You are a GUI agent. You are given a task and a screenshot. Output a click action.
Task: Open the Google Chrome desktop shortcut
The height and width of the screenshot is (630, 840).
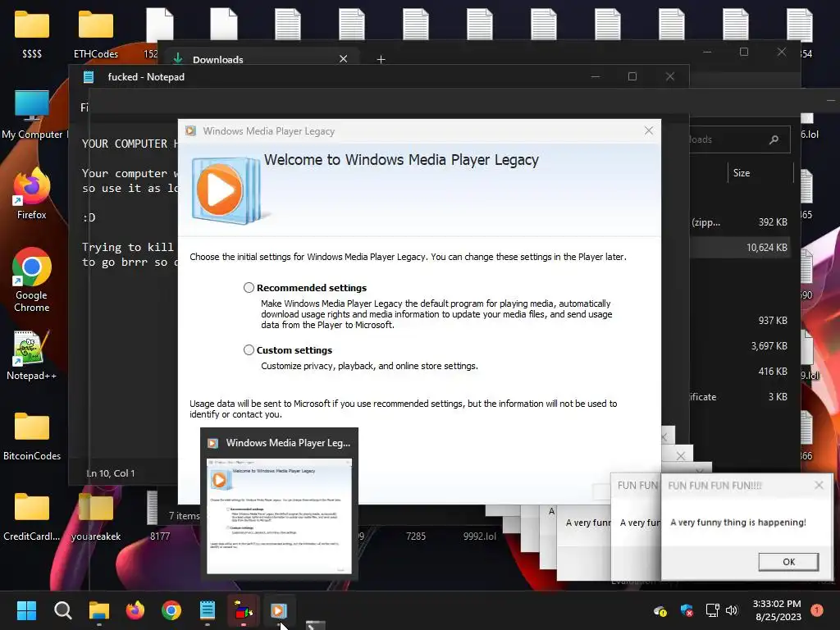click(32, 280)
